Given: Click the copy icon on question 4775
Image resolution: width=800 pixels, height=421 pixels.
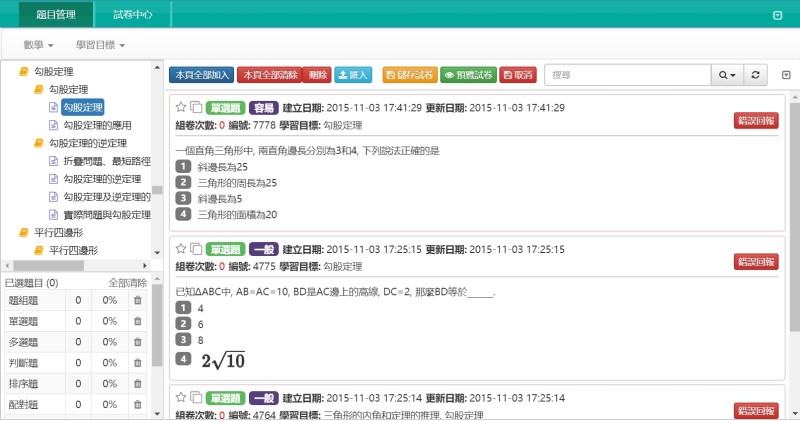Looking at the screenshot, I should tap(196, 249).
